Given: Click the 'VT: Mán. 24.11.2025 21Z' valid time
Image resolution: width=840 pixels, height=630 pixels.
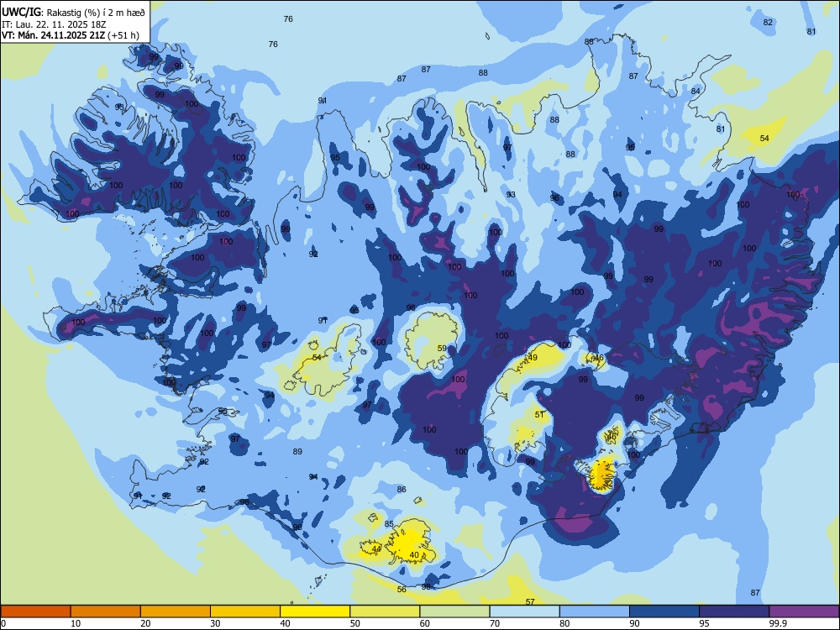Looking at the screenshot, I should [x=54, y=35].
